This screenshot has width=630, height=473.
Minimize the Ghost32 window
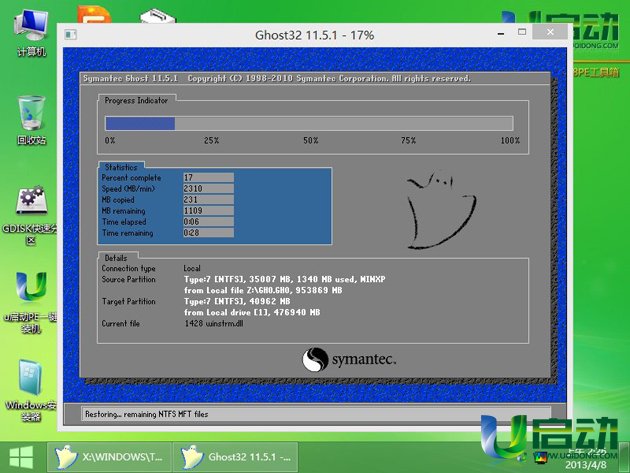pyautogui.click(x=501, y=34)
